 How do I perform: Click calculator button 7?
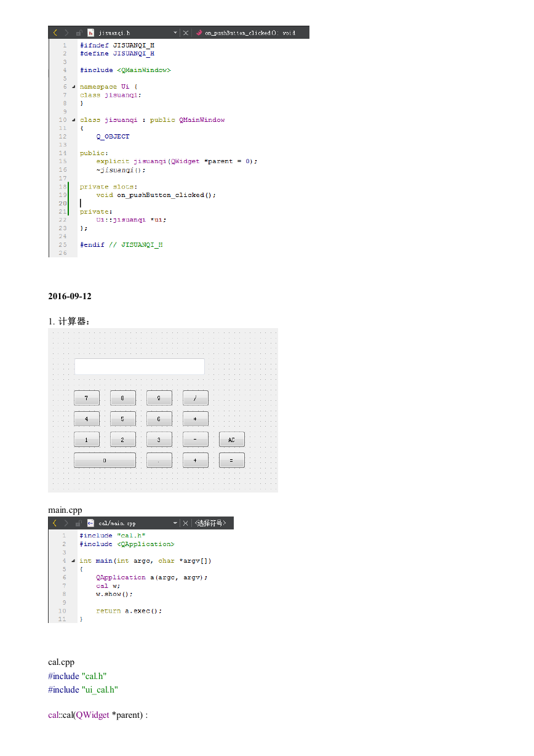tap(87, 398)
